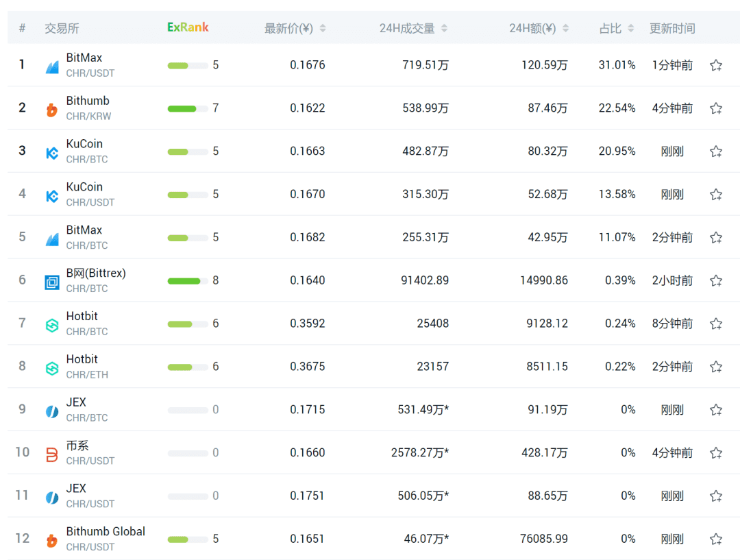740x560 pixels.
Task: Click price value 0.1751
Action: 308,496
